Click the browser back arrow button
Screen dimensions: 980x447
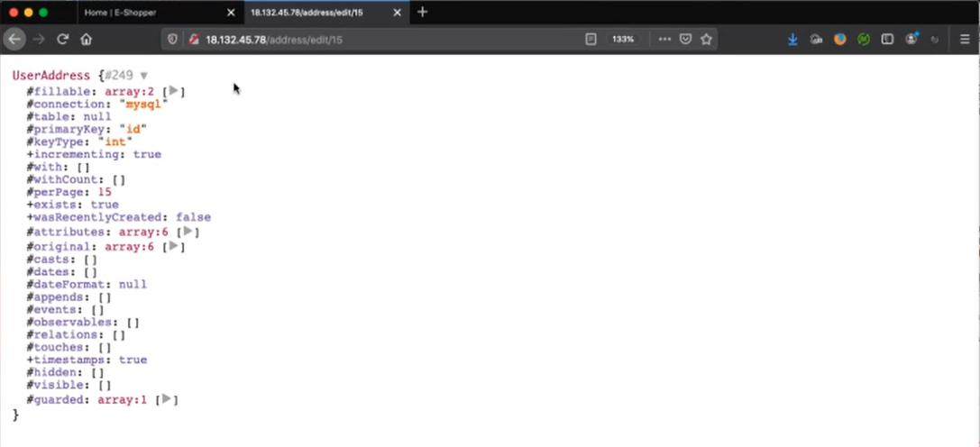point(14,39)
